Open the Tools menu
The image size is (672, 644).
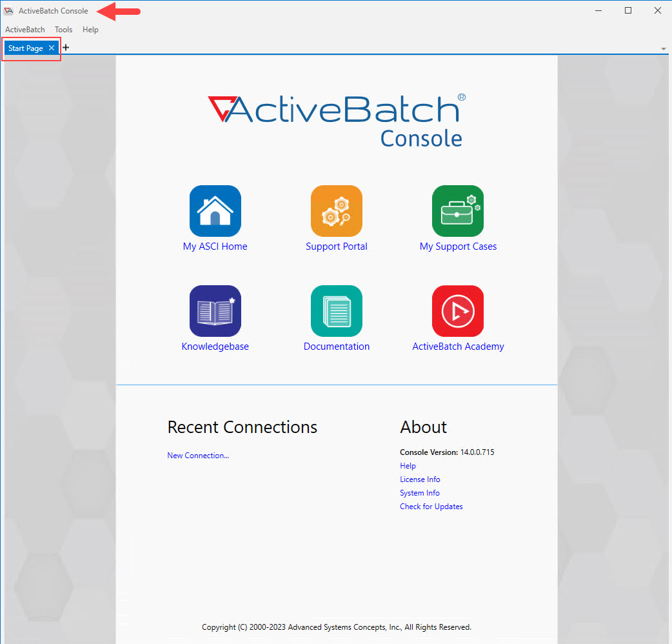(x=63, y=29)
